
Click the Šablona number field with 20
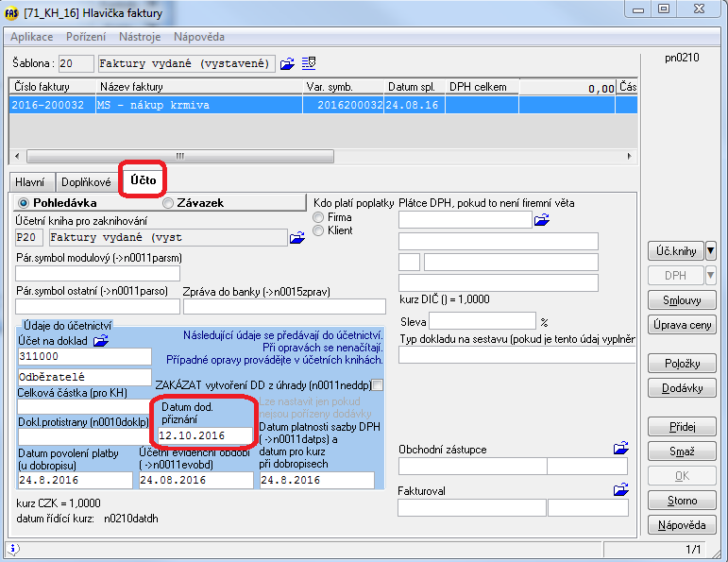point(76,63)
